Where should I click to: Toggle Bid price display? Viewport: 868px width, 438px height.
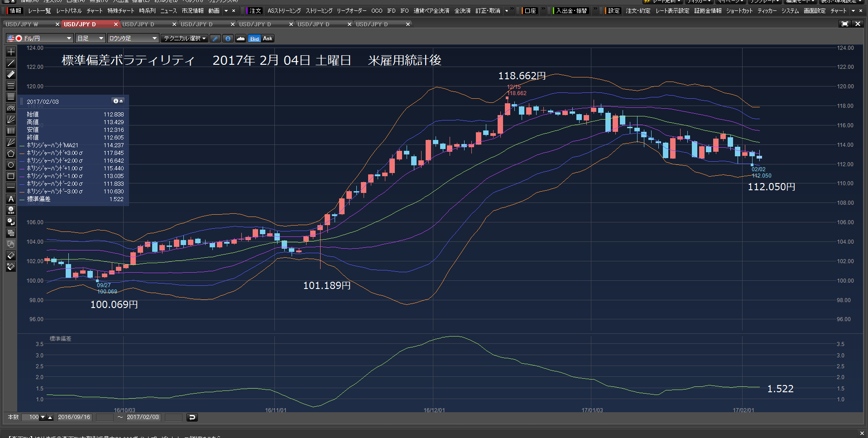pyautogui.click(x=254, y=39)
